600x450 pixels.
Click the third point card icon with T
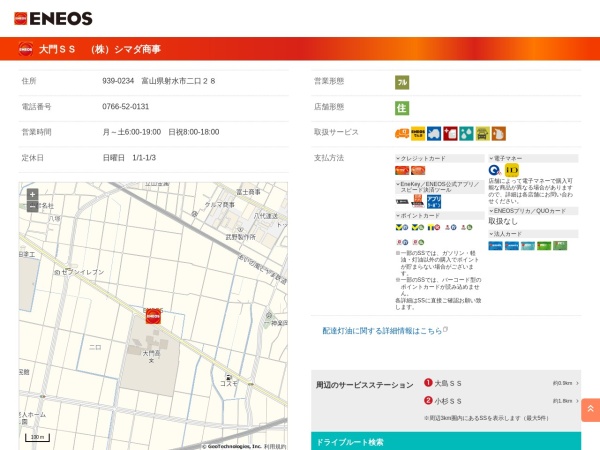coord(434,227)
